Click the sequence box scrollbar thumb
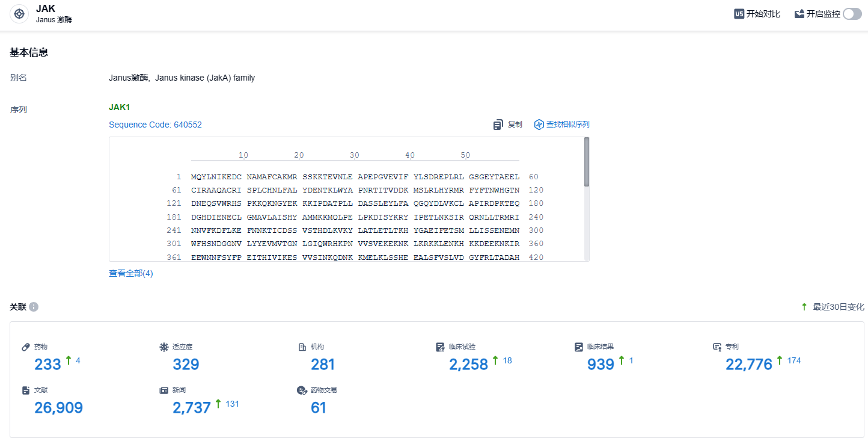868x441 pixels. tap(586, 161)
